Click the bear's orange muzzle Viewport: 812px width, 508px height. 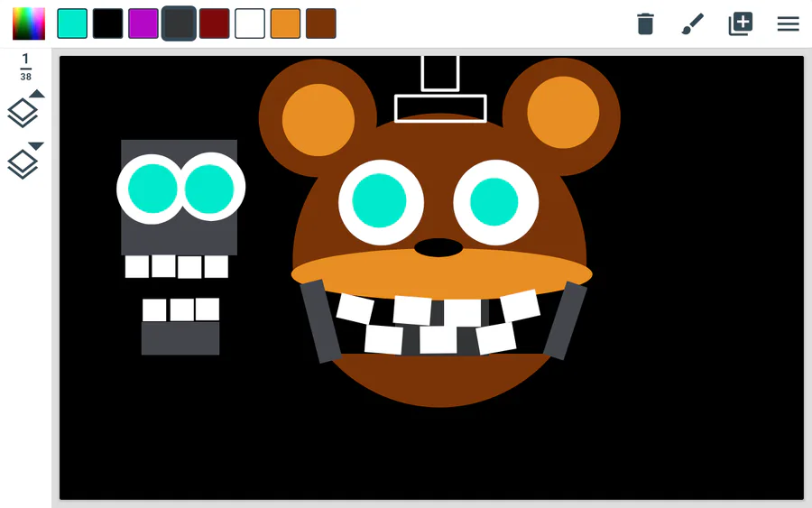[x=441, y=274]
